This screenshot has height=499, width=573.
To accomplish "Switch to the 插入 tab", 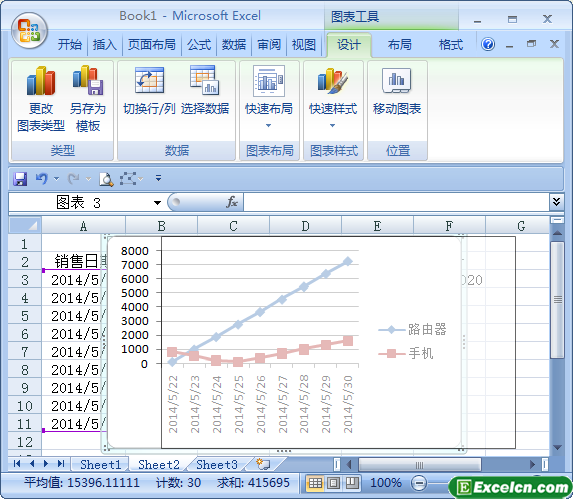I will pos(105,45).
